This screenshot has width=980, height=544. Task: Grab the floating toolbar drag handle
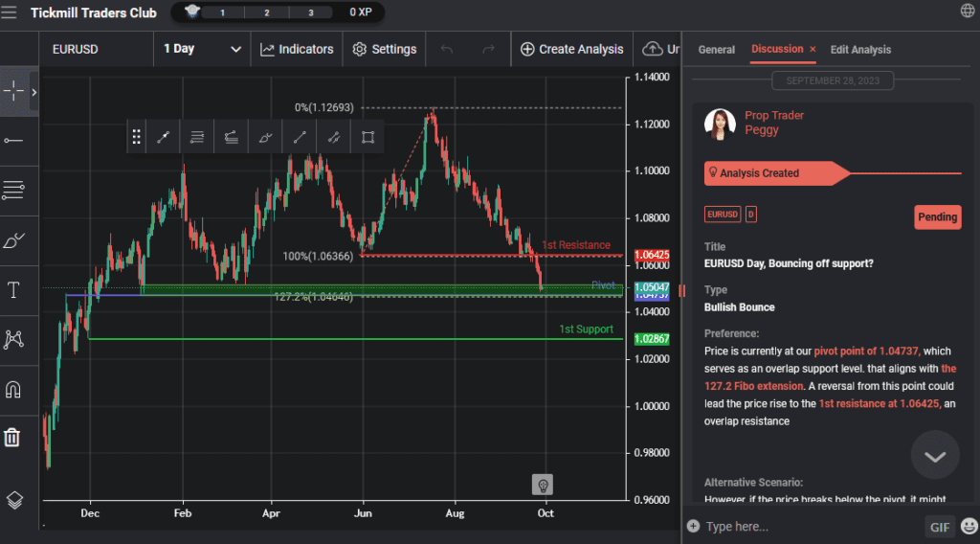[136, 137]
